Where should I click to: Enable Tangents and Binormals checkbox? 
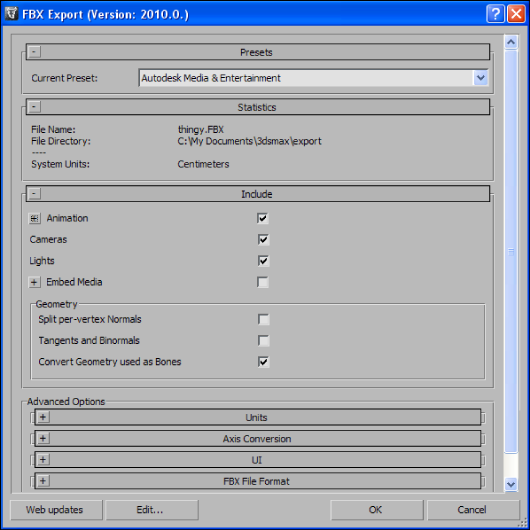[263, 341]
